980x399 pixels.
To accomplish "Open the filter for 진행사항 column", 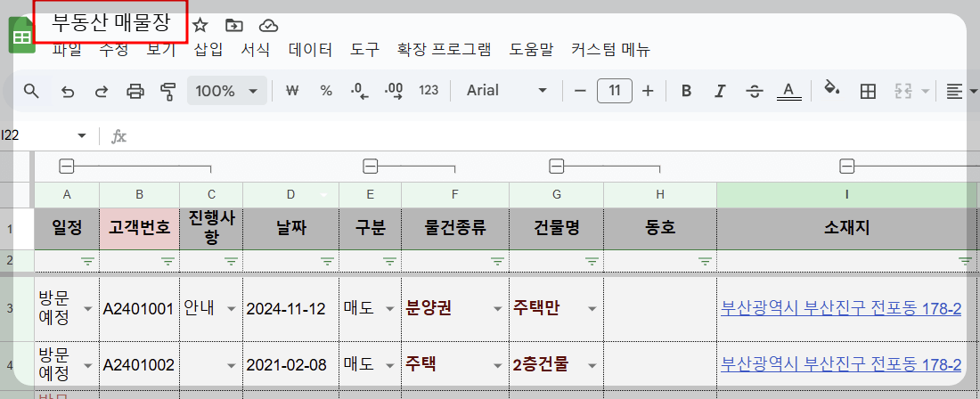I will pyautogui.click(x=232, y=261).
